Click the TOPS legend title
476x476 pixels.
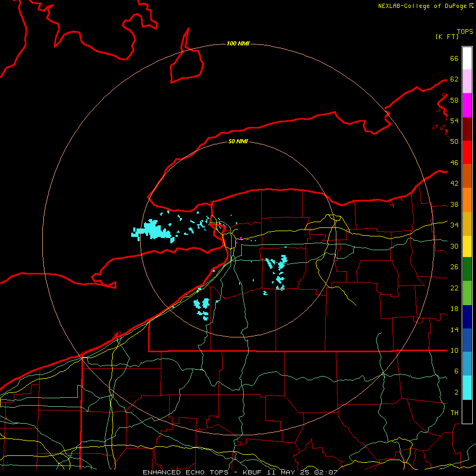(x=465, y=32)
